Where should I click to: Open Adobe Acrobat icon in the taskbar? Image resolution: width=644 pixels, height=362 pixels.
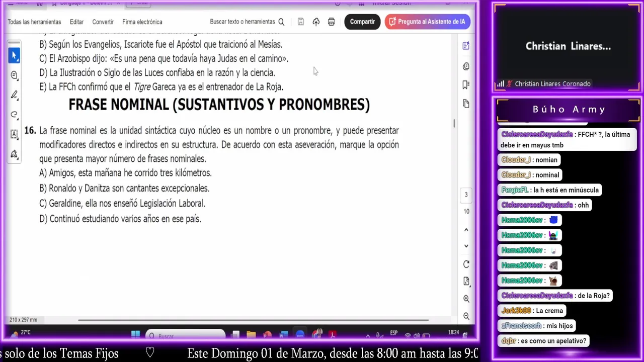[333, 335]
